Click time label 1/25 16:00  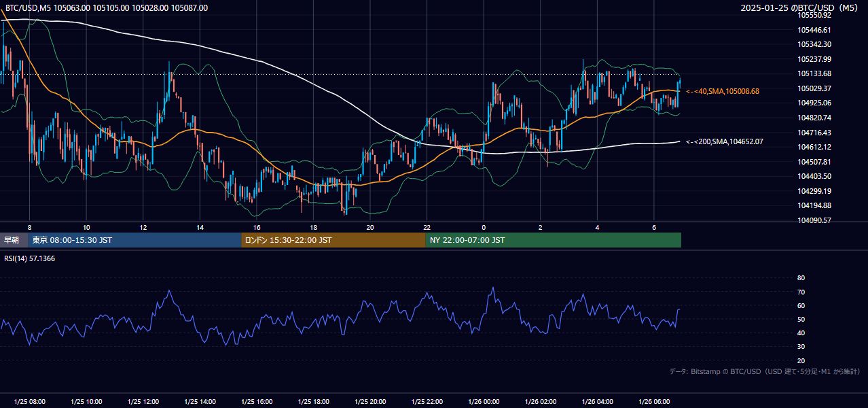[257, 402]
